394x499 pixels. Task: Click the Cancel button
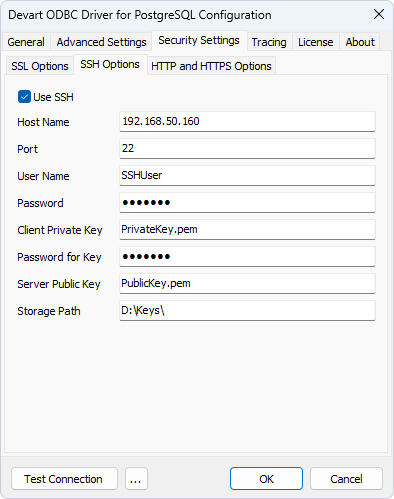click(346, 479)
